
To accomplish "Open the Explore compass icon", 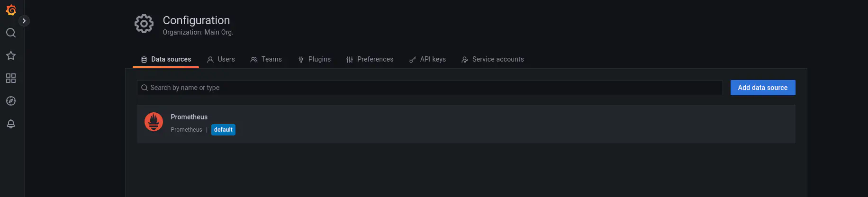I will pyautogui.click(x=11, y=101).
